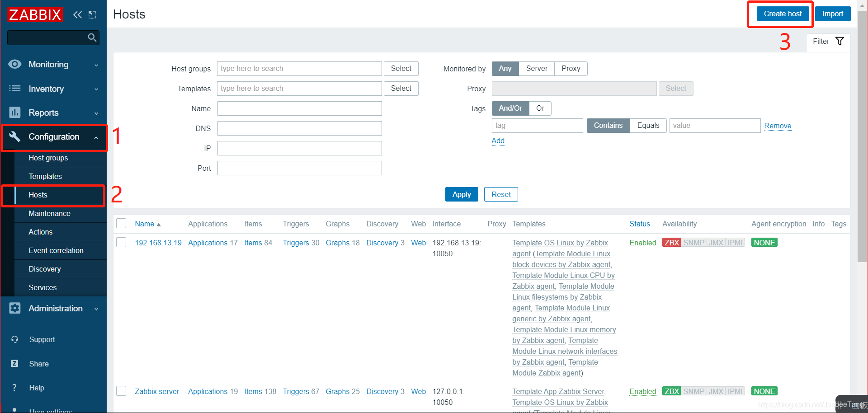Image resolution: width=868 pixels, height=413 pixels.
Task: Tick the select-all hosts checkbox
Action: click(121, 223)
